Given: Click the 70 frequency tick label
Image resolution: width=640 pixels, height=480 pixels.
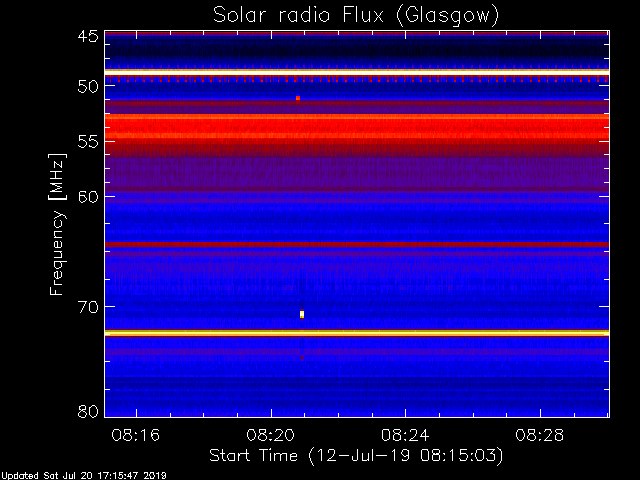Looking at the screenshot, I should click(88, 307).
